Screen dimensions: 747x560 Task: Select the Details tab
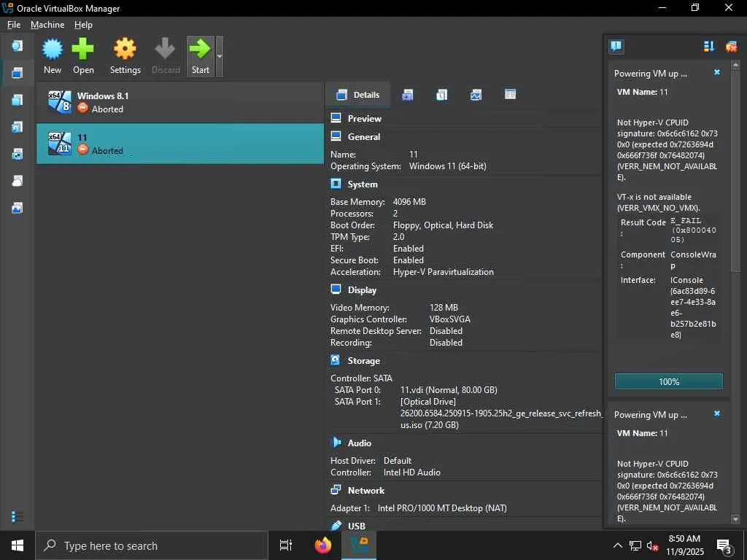[357, 95]
